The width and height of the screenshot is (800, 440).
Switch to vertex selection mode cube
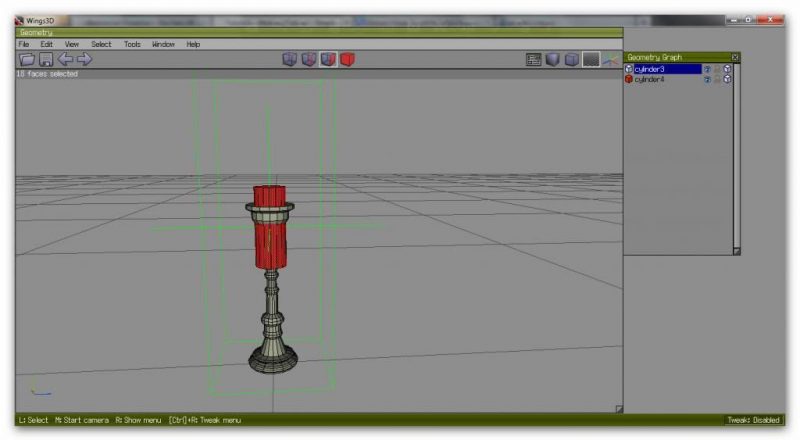290,60
